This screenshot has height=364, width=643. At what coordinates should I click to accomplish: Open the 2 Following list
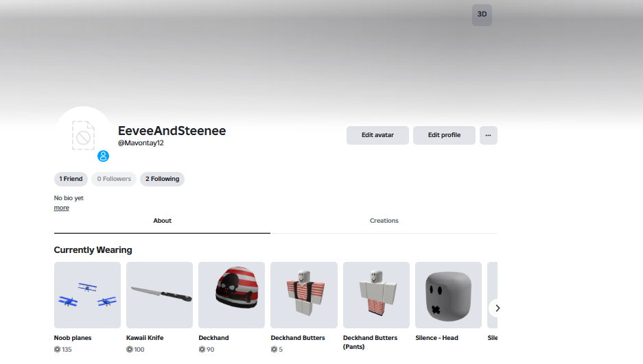[x=163, y=179]
